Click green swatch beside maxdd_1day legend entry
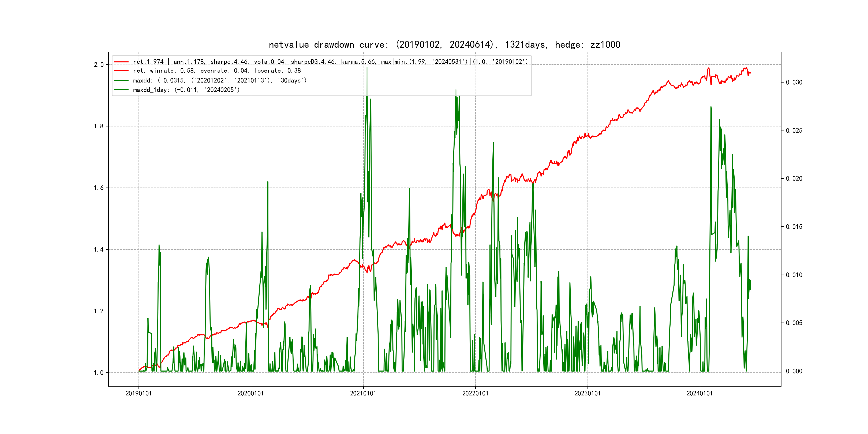 pyautogui.click(x=121, y=90)
